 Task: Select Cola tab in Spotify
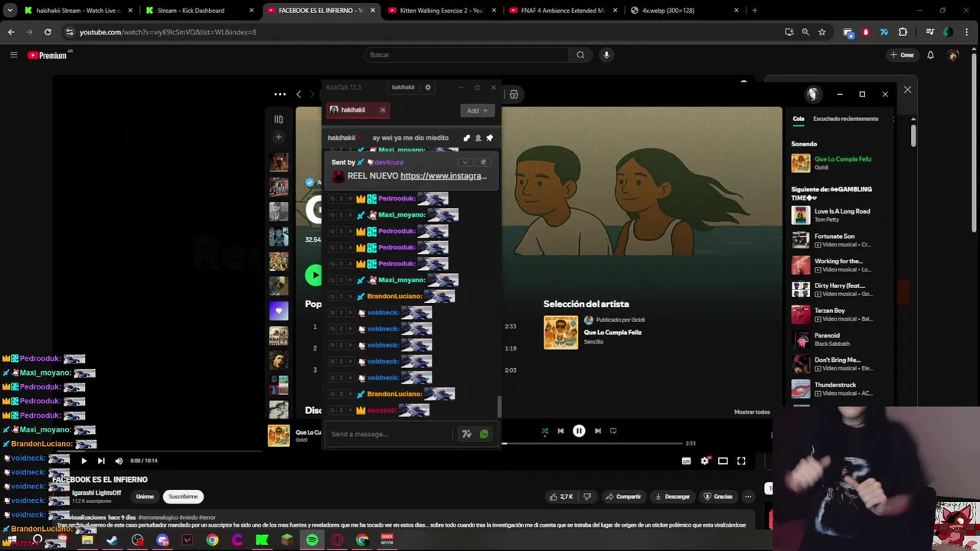point(799,119)
